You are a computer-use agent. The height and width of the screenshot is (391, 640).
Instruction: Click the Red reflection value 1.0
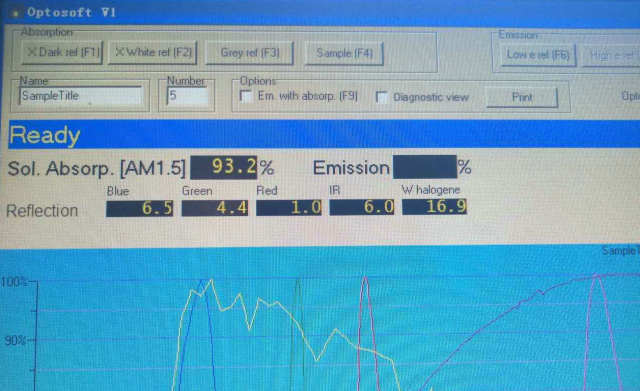pyautogui.click(x=289, y=207)
